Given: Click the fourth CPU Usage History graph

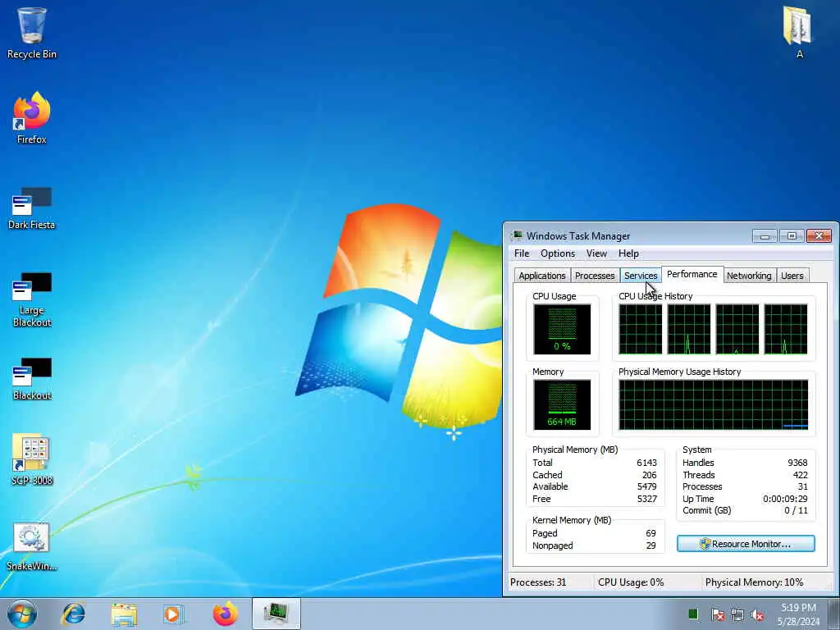Looking at the screenshot, I should click(x=785, y=329).
